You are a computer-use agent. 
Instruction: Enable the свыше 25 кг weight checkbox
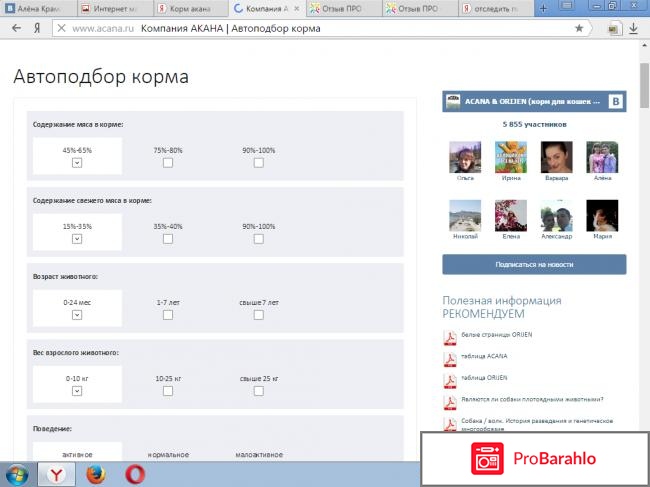[x=258, y=390]
